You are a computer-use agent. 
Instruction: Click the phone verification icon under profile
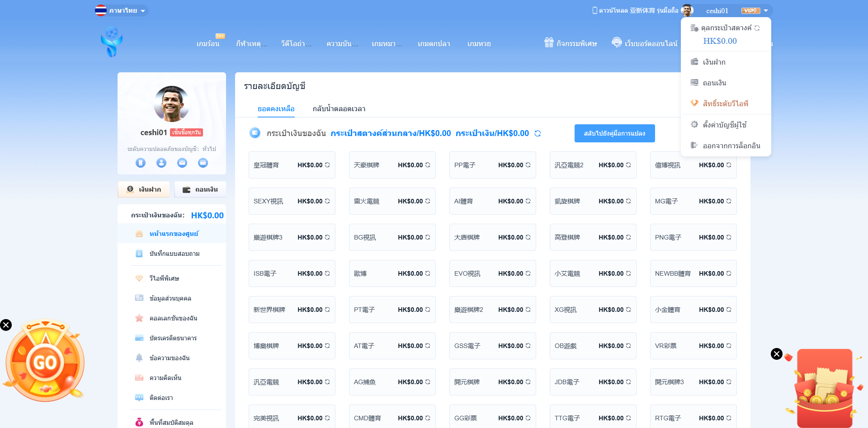coord(141,163)
